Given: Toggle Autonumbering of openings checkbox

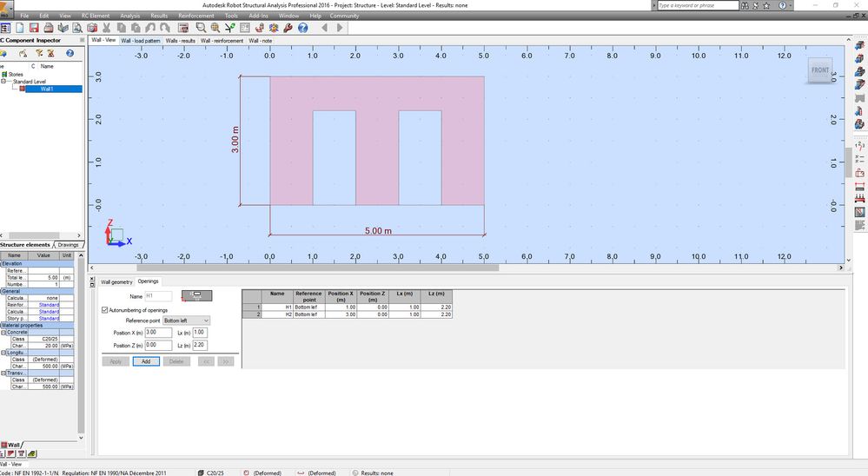Looking at the screenshot, I should (104, 310).
